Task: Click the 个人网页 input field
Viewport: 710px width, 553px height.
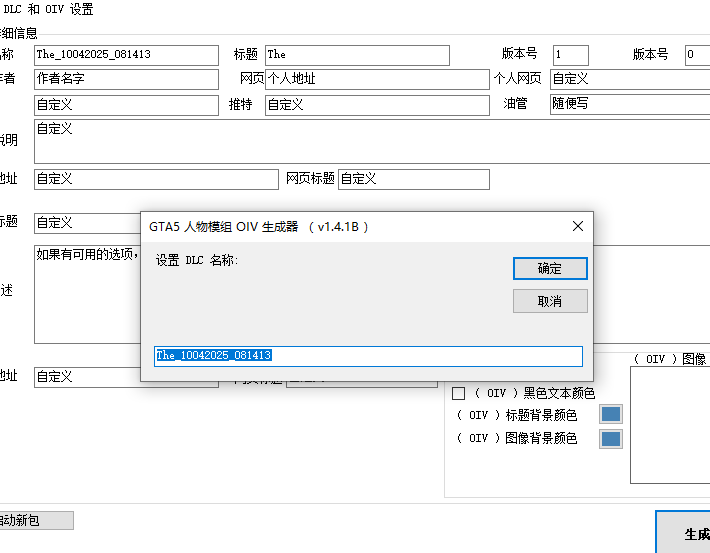Action: click(630, 79)
